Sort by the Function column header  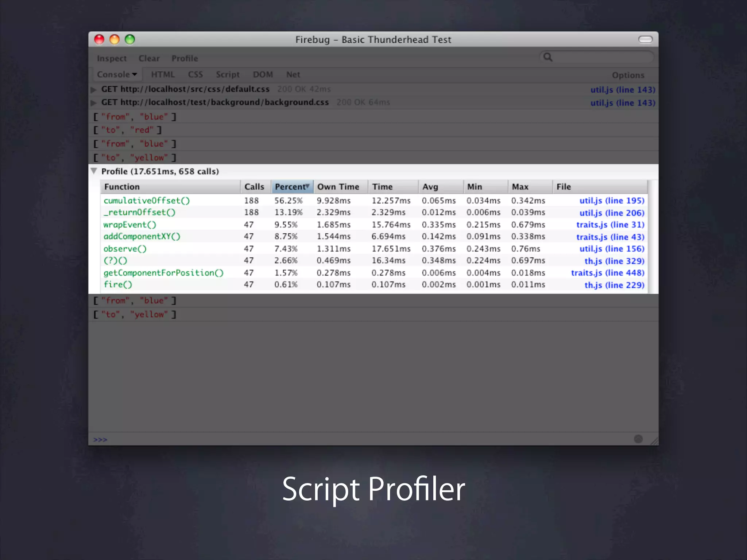pos(170,187)
